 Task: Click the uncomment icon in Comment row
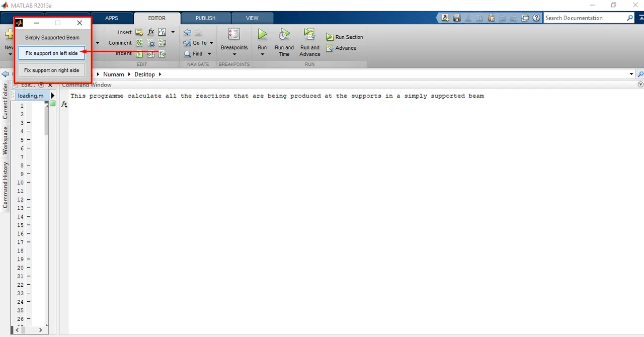coord(151,43)
